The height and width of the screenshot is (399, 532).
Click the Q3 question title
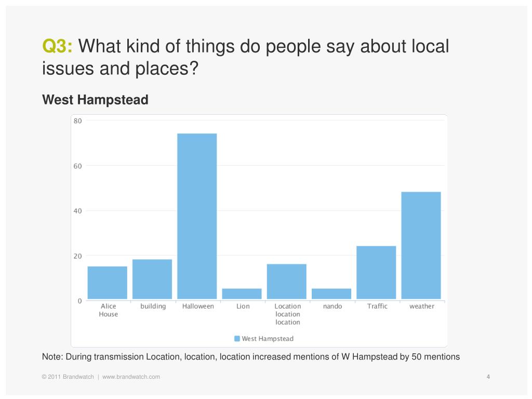coord(245,57)
